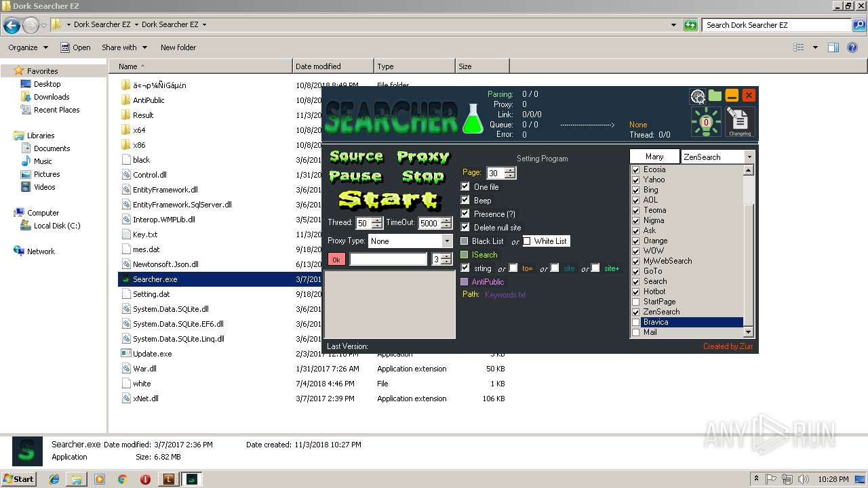The width and height of the screenshot is (868, 488).
Task: Select the Key.txt file icon
Action: [x=126, y=235]
